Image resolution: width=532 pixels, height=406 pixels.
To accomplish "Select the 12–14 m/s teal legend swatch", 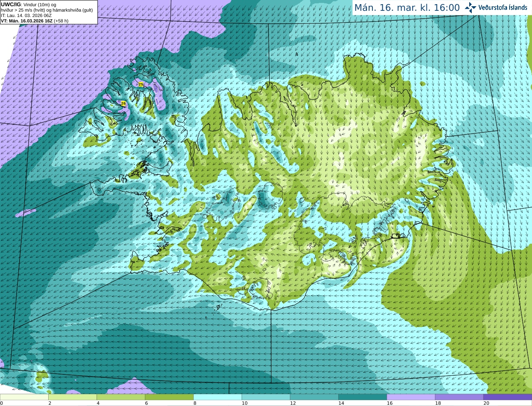I will pyautogui.click(x=314, y=397).
